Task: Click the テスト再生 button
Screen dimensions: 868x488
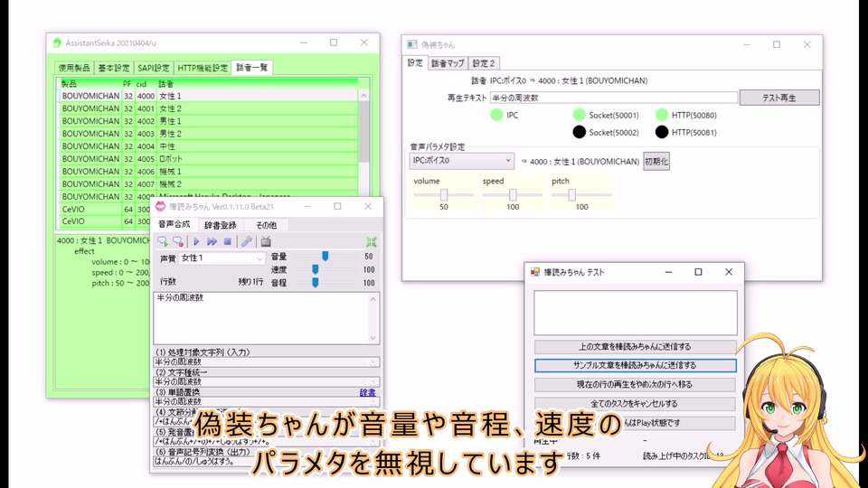Action: (x=778, y=98)
